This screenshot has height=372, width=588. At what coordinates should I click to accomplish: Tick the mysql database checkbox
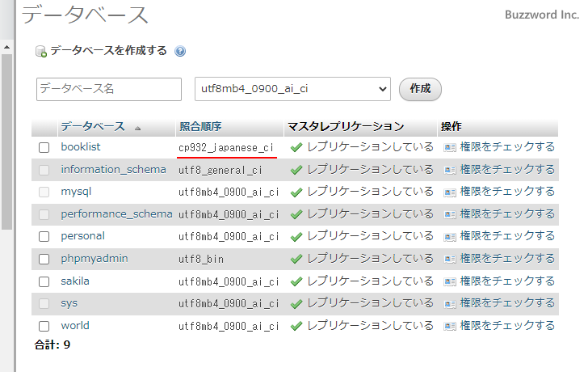click(x=44, y=192)
